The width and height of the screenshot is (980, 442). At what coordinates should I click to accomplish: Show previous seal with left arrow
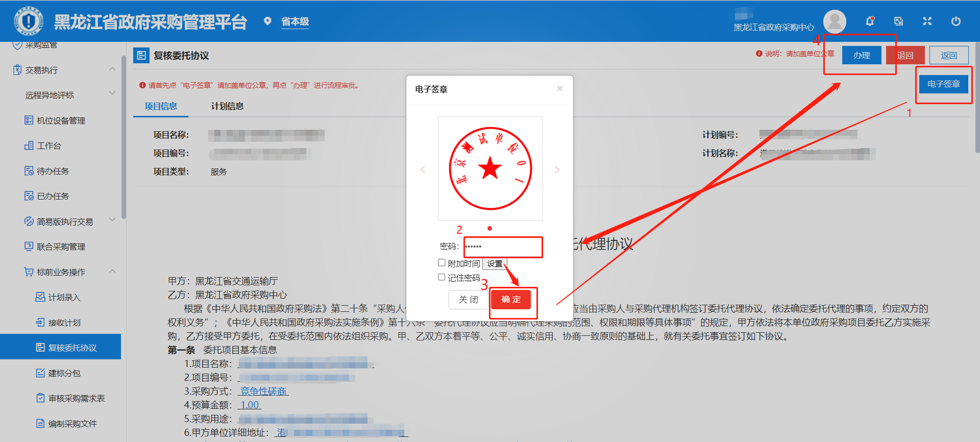[423, 169]
